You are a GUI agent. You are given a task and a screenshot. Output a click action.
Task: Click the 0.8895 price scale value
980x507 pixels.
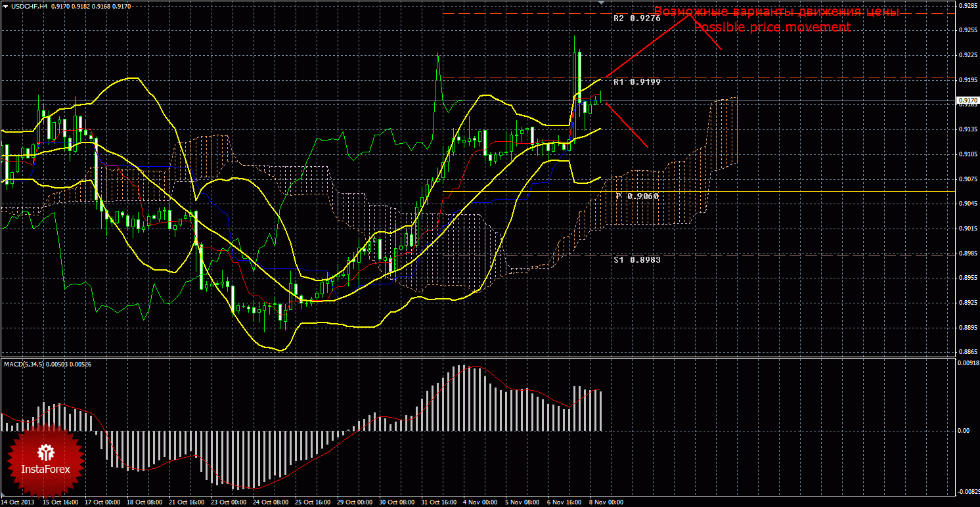click(968, 328)
